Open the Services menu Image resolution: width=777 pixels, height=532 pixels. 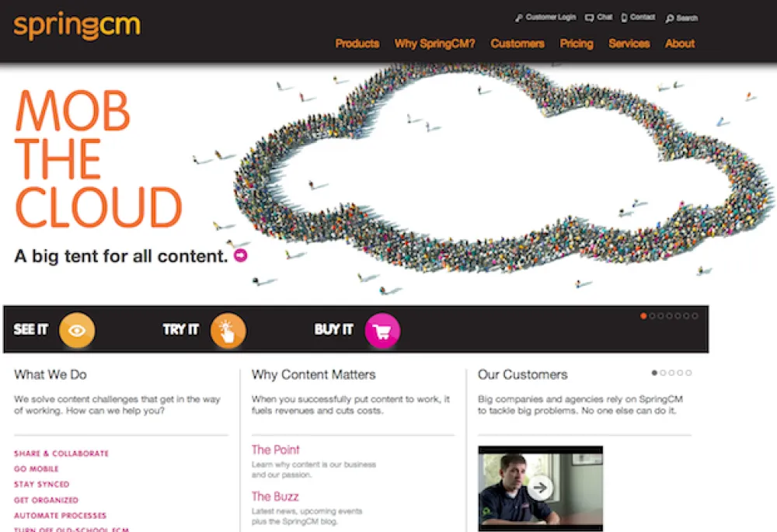pyautogui.click(x=629, y=43)
